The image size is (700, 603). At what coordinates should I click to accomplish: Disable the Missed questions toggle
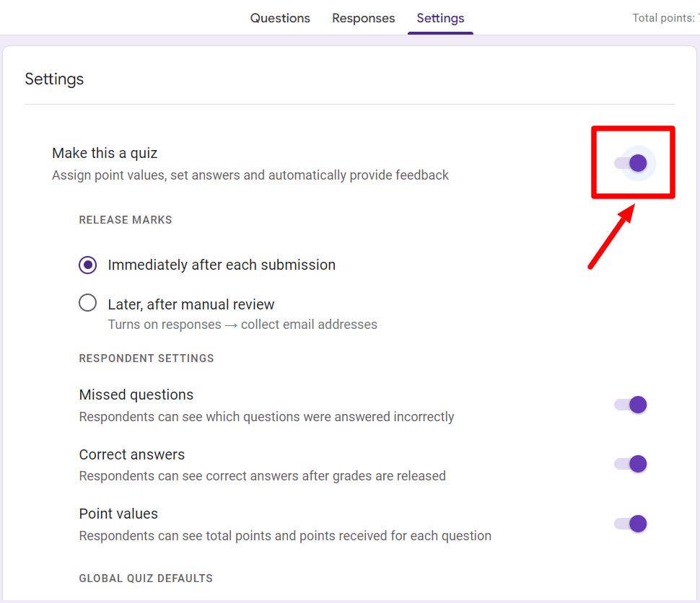click(x=631, y=405)
